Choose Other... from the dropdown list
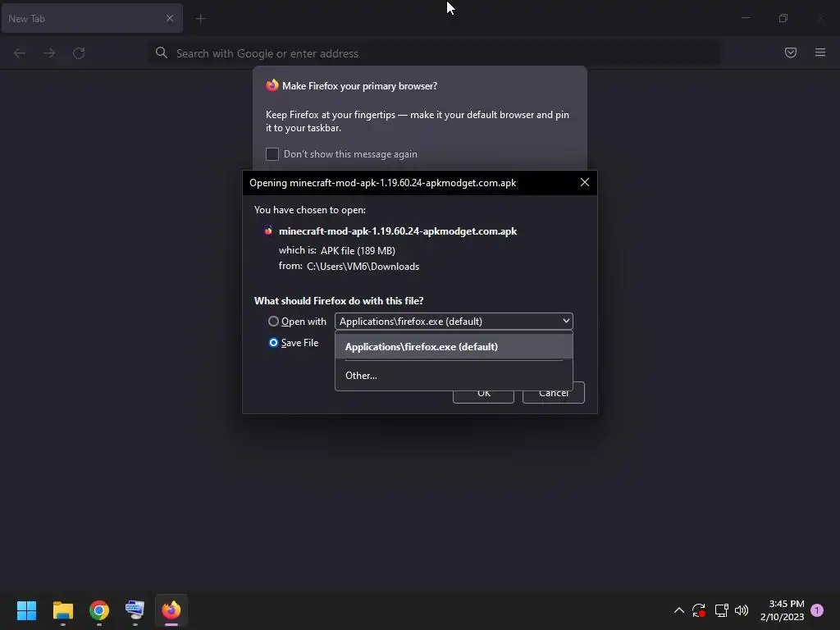The height and width of the screenshot is (630, 840). [x=454, y=376]
